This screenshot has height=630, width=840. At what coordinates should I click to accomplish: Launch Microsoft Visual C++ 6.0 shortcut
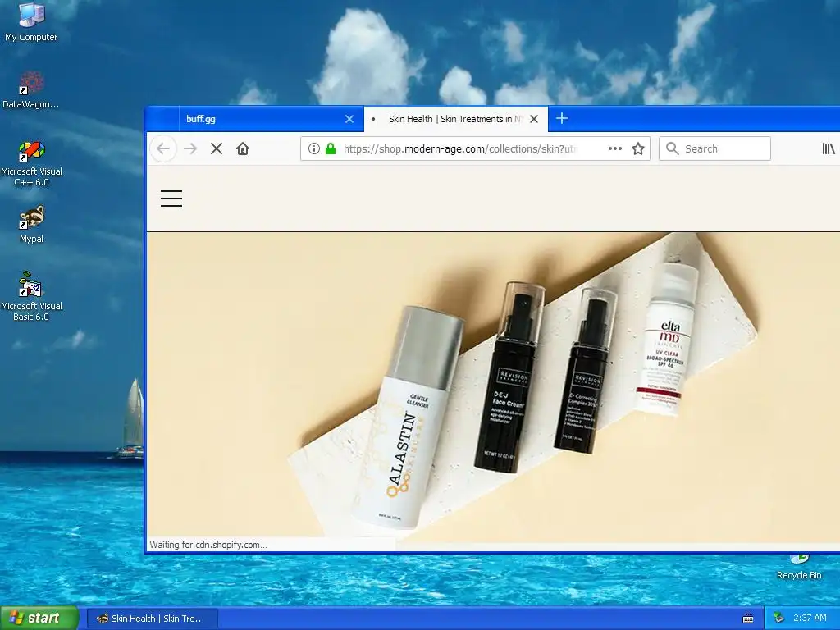31,163
